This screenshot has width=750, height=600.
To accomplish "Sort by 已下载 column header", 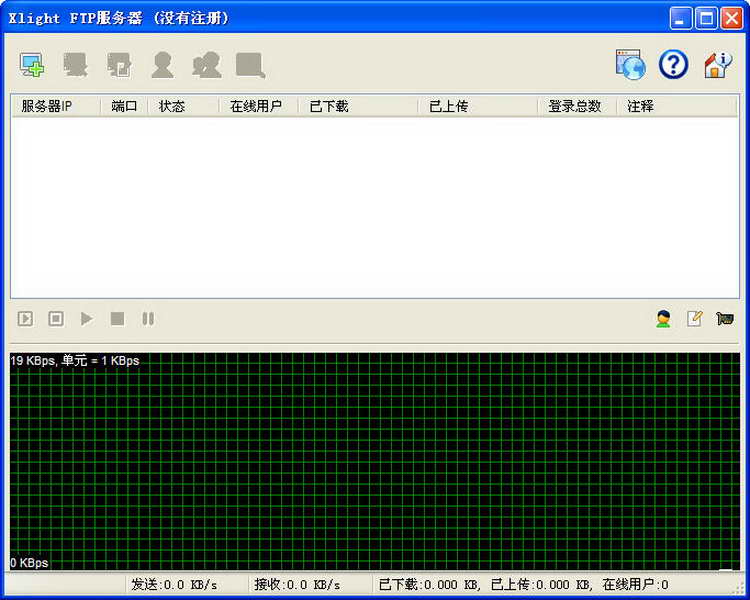I will point(358,106).
